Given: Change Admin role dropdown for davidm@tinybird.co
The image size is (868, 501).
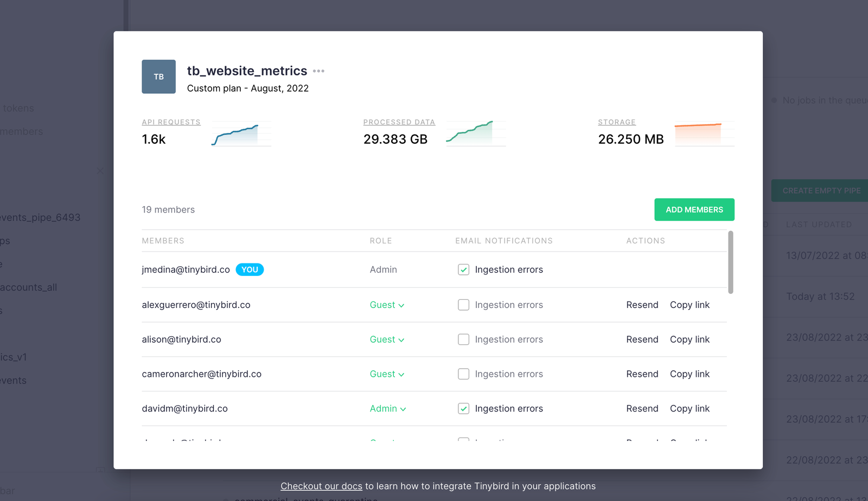Looking at the screenshot, I should click(387, 408).
